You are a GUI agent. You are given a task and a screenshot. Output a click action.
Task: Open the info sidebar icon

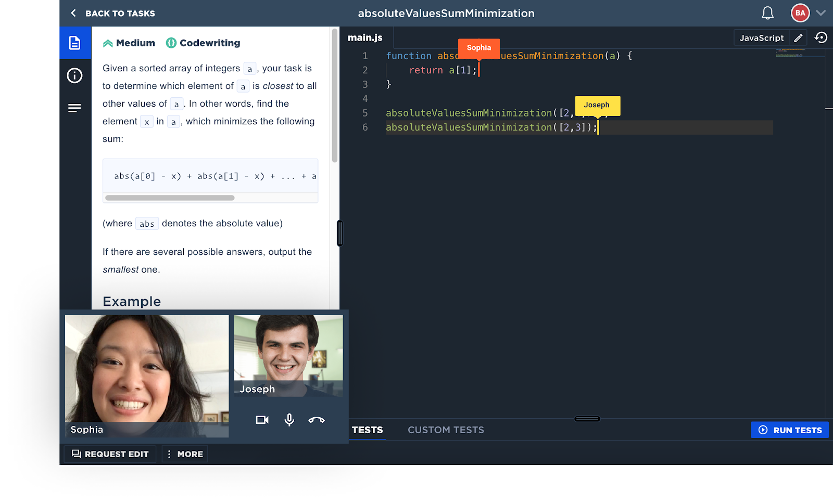[x=74, y=76]
